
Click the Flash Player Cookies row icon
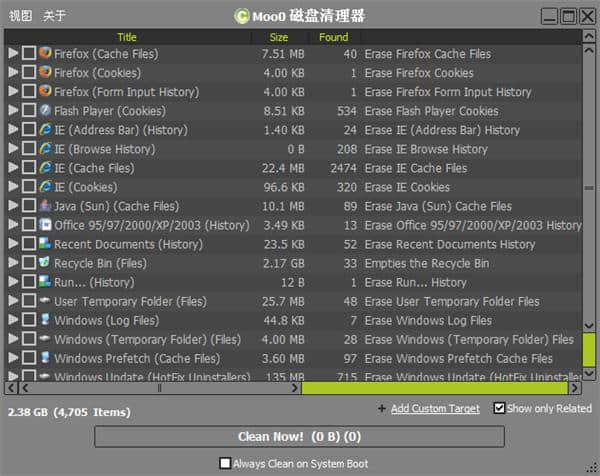point(45,111)
